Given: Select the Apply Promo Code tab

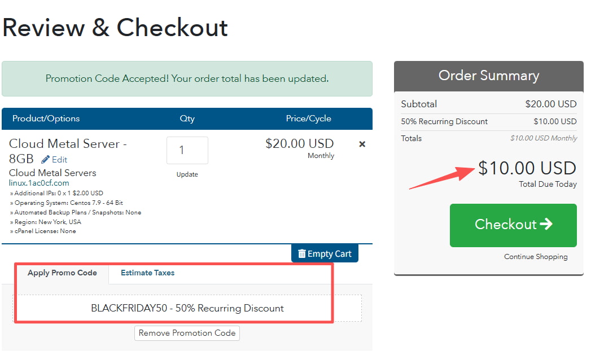Looking at the screenshot, I should pos(62,273).
